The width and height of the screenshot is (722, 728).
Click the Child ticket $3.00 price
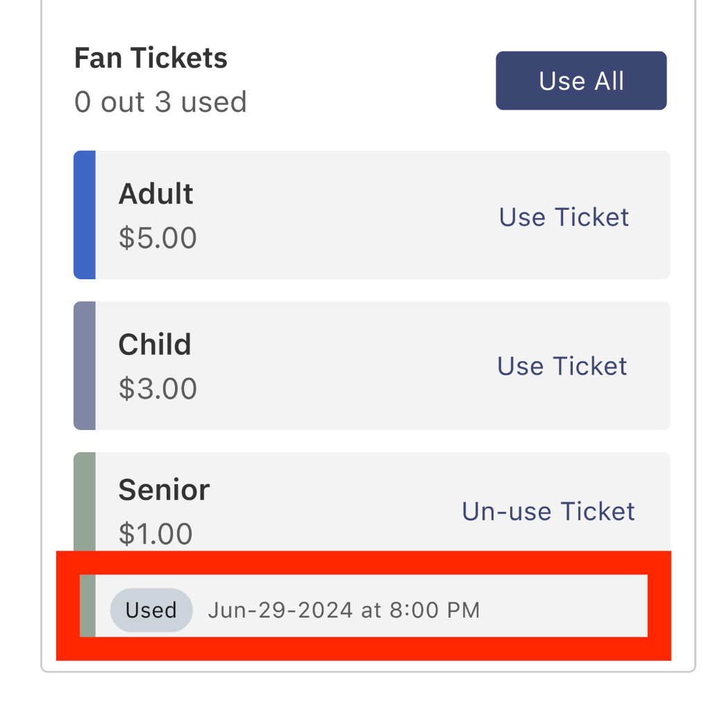[x=158, y=388]
